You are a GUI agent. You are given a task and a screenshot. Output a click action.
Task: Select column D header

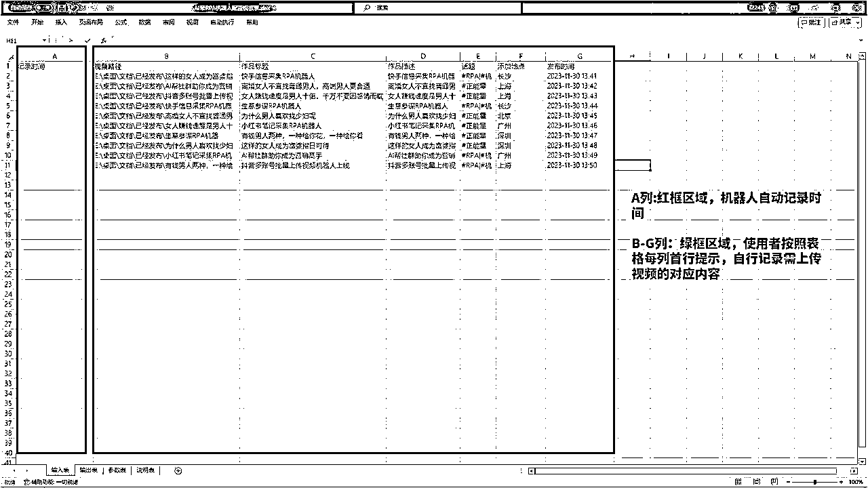pyautogui.click(x=423, y=56)
